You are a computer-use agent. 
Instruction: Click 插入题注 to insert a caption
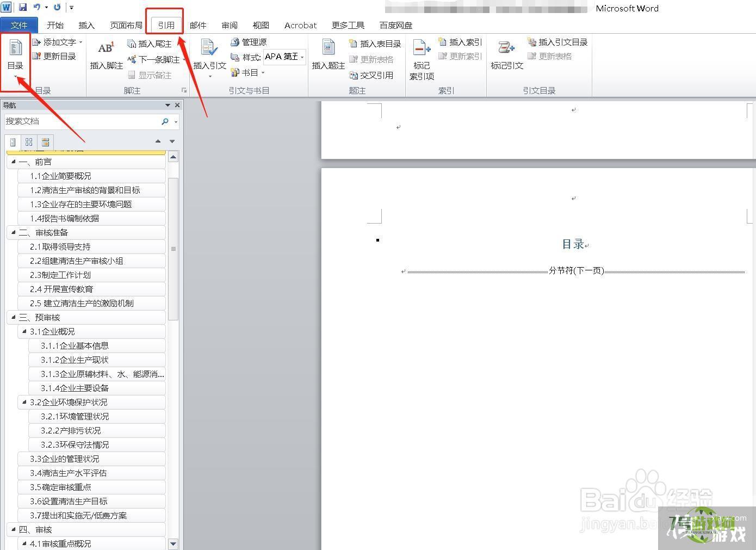[328, 54]
